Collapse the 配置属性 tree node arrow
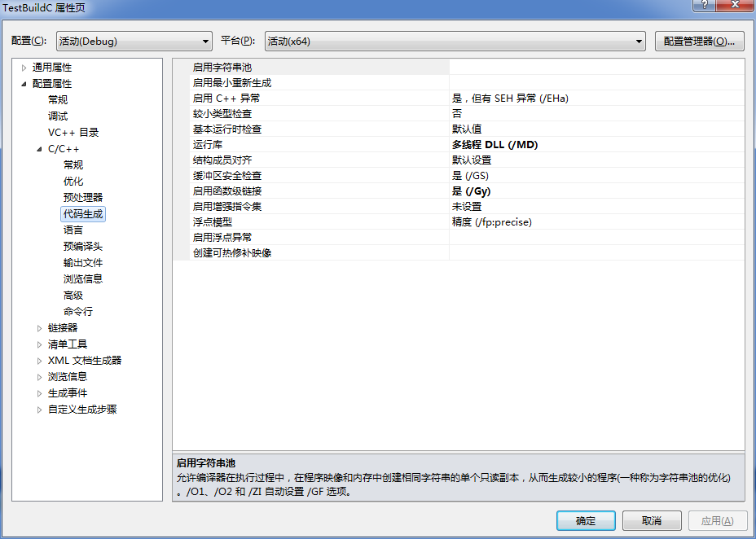This screenshot has height=539, width=756. pyautogui.click(x=24, y=84)
